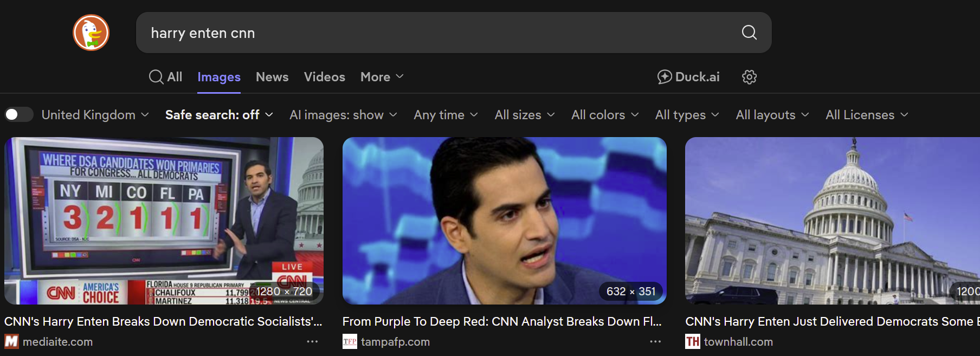
Task: Click the 1280 × 720 size badge
Action: pos(285,292)
